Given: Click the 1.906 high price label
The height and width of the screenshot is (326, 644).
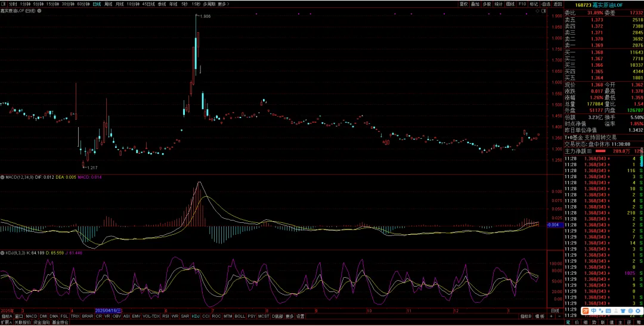Looking at the screenshot, I should click(x=205, y=16).
